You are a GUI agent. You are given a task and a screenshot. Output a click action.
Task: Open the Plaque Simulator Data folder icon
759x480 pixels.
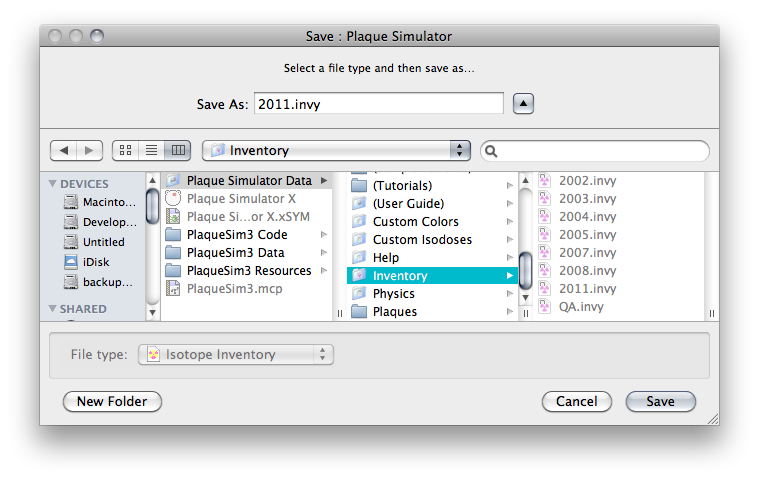[173, 180]
